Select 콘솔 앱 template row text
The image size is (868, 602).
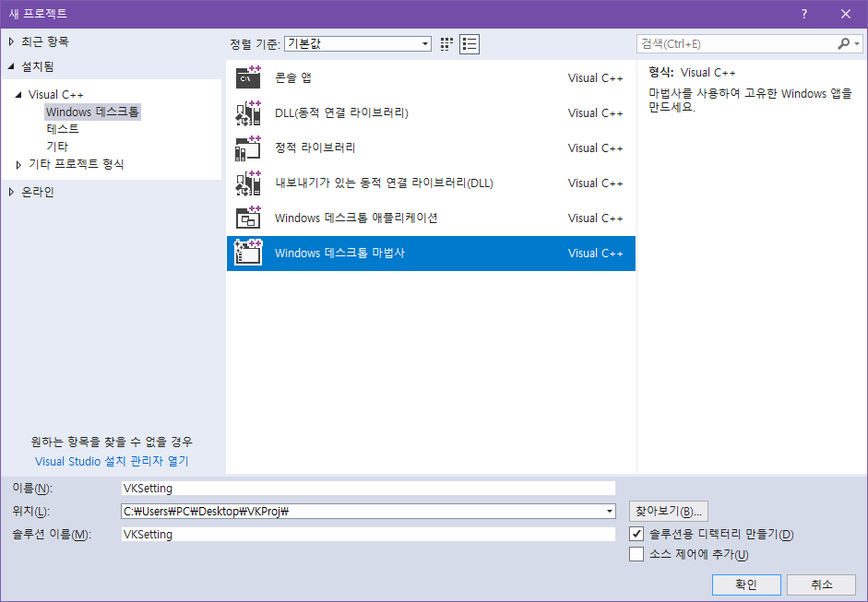pyautogui.click(x=293, y=77)
